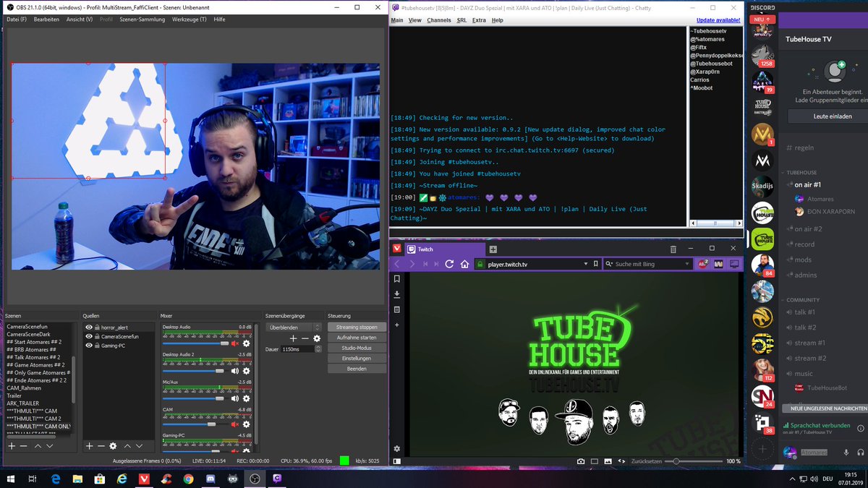This screenshot has width=868, height=488.
Task: Add a transition with plus in Szenenübergänge
Action: click(293, 338)
